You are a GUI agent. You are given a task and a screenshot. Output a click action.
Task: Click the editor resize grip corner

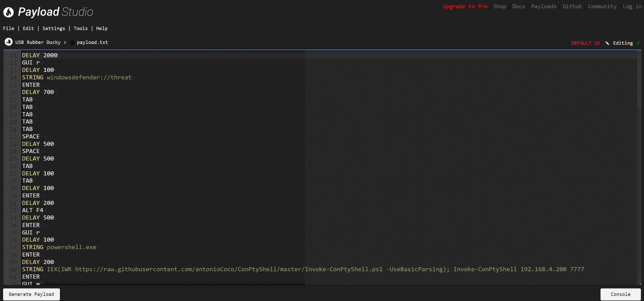coord(640,284)
